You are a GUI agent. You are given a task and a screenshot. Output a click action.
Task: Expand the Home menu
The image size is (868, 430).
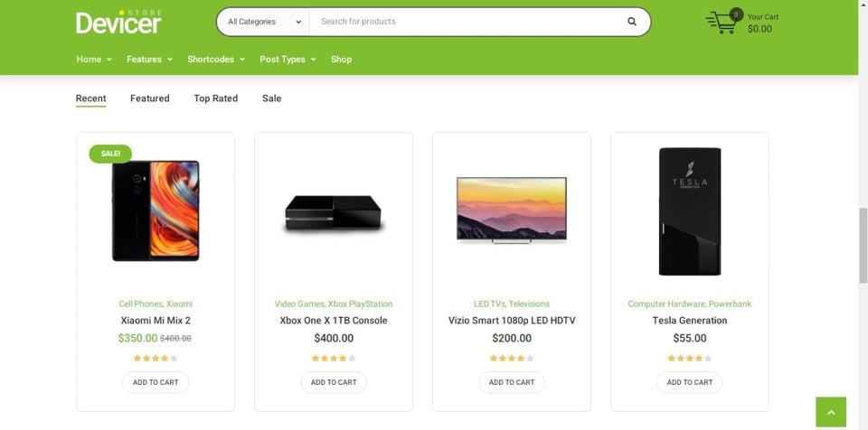pyautogui.click(x=94, y=60)
